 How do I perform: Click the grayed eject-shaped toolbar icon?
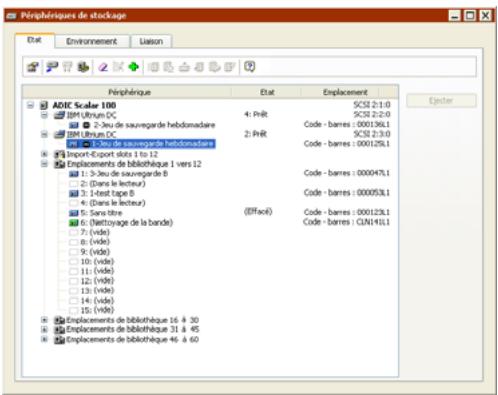tap(184, 67)
